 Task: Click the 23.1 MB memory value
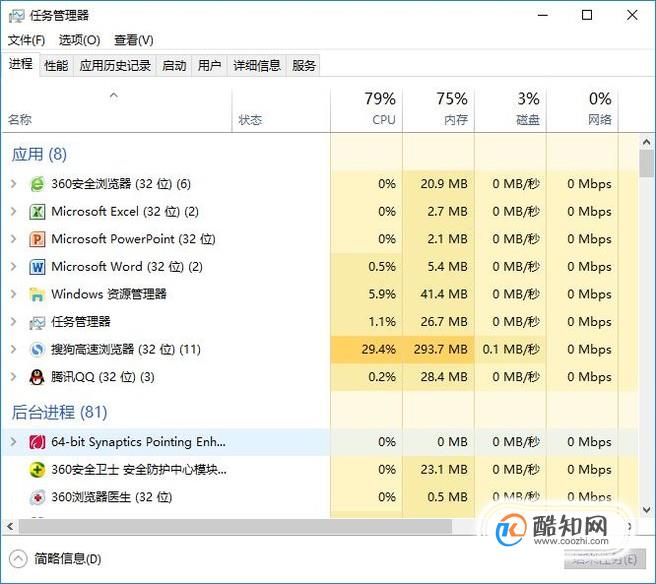click(x=444, y=469)
